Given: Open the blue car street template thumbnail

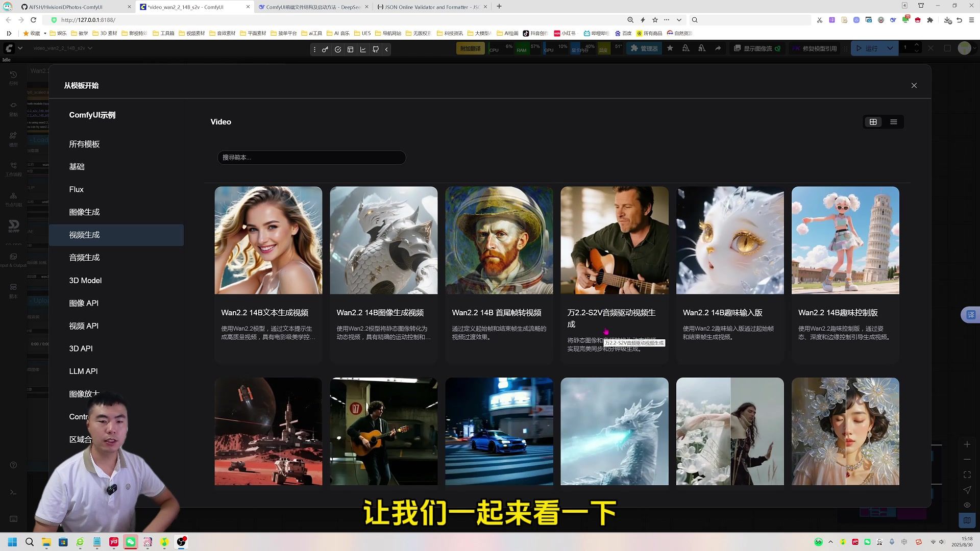Looking at the screenshot, I should (x=499, y=432).
